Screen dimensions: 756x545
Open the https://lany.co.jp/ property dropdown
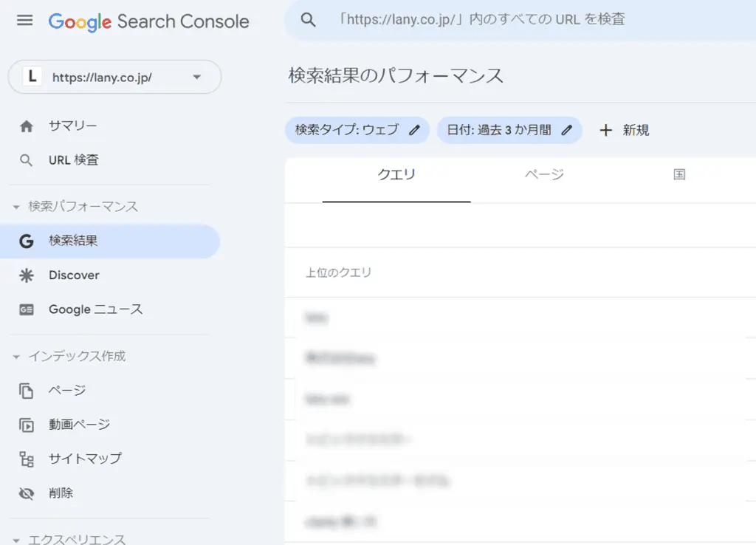click(114, 77)
